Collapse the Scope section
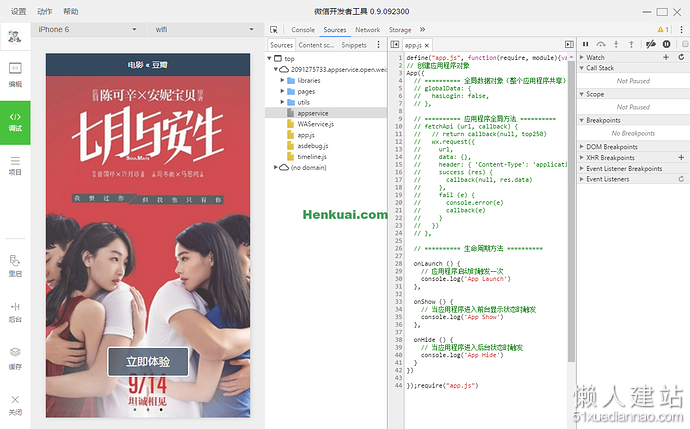Screen dimensions: 690x429 click(x=581, y=94)
